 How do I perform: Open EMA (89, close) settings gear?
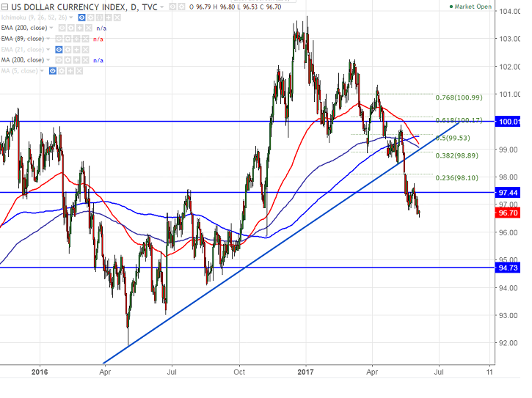coord(68,39)
